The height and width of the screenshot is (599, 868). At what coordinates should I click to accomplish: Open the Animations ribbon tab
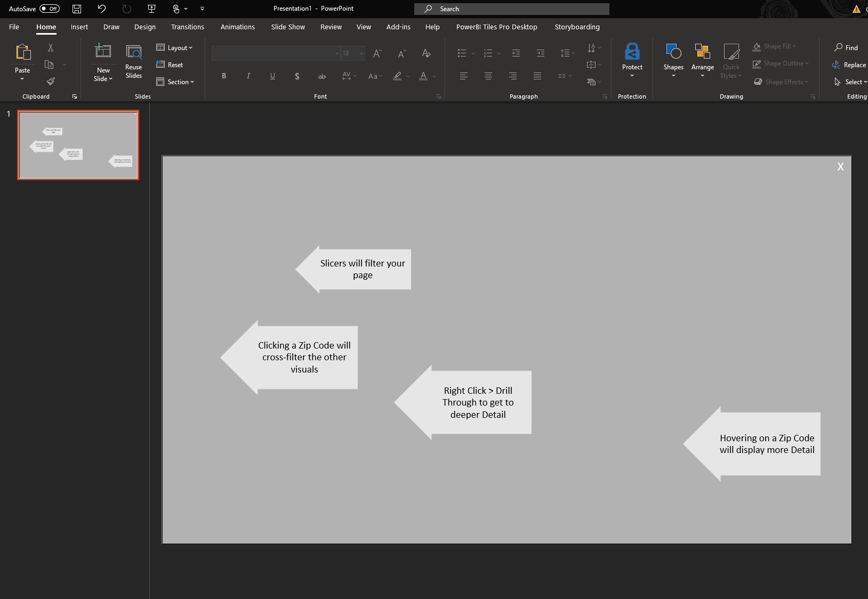coord(238,27)
